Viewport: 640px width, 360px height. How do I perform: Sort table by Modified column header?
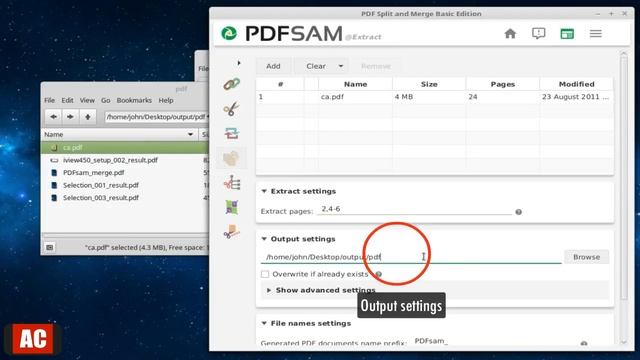[x=576, y=84]
